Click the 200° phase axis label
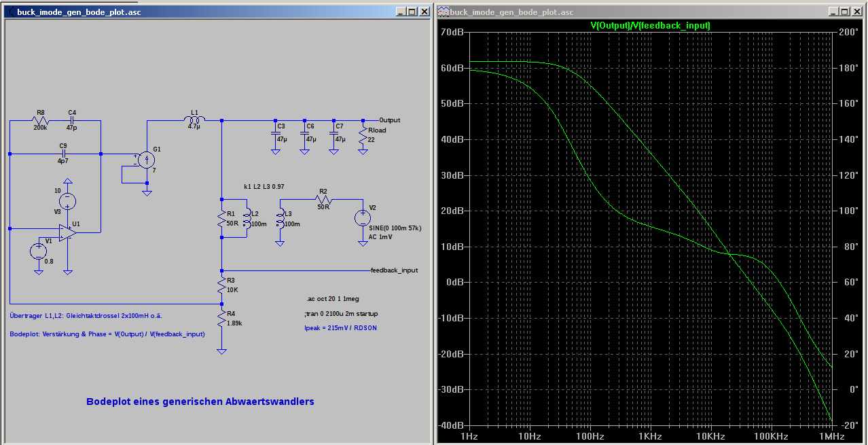Viewport: 868px width, 445px height. pyautogui.click(x=848, y=32)
